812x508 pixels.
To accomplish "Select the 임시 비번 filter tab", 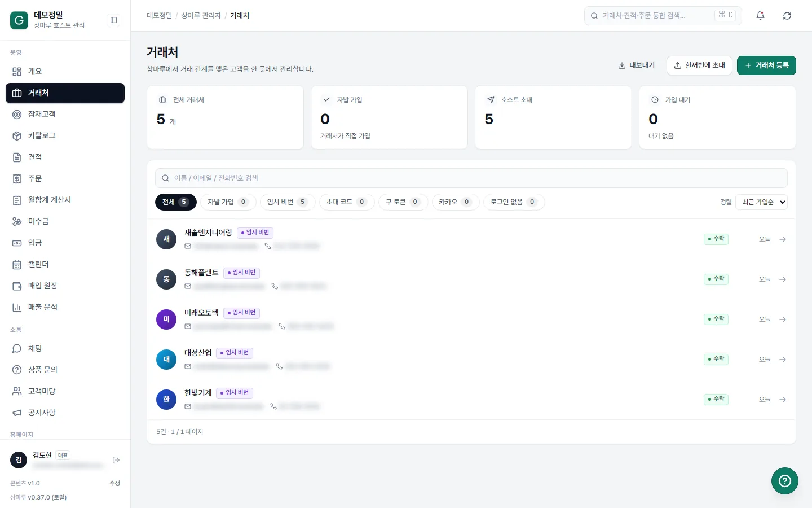I will 288,202.
